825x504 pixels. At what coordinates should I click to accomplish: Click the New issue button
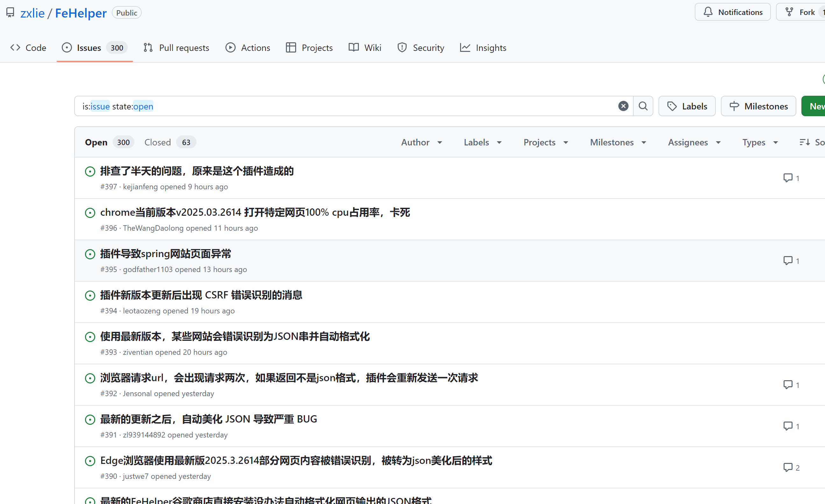click(x=813, y=106)
